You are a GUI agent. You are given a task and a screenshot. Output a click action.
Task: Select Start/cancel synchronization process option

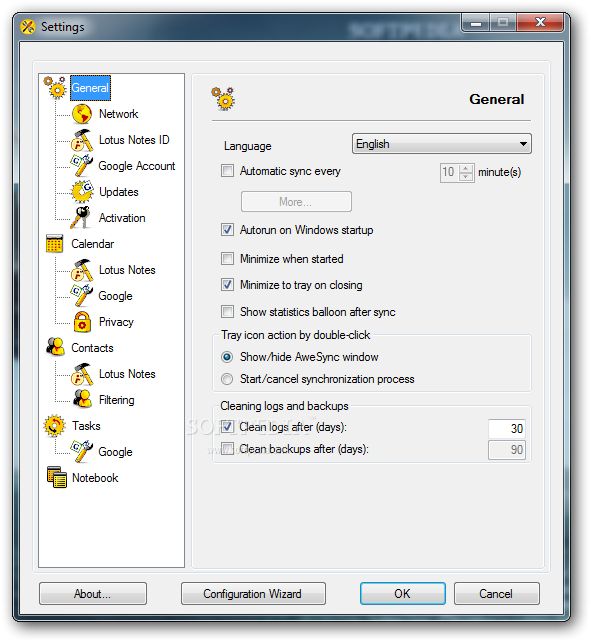pos(227,379)
